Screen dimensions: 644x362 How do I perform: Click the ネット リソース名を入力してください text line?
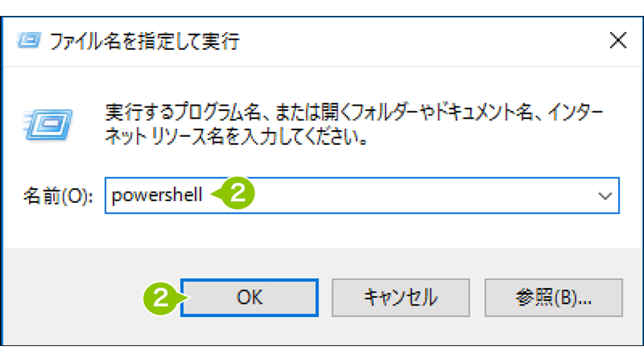pos(235,136)
